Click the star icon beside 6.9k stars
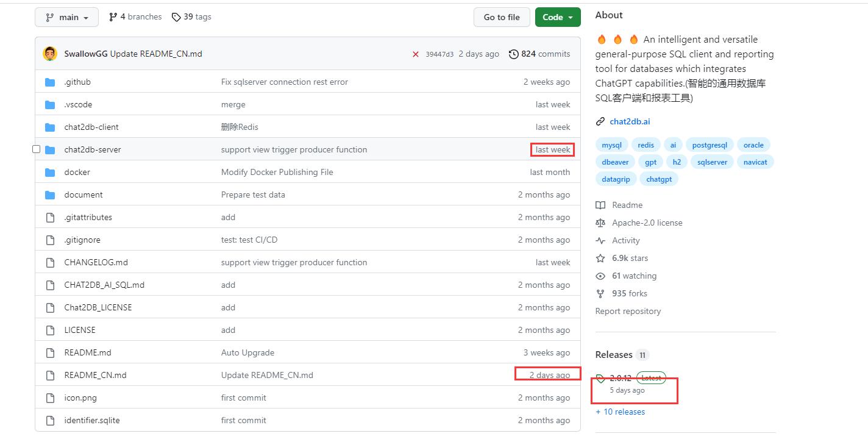 (600, 258)
